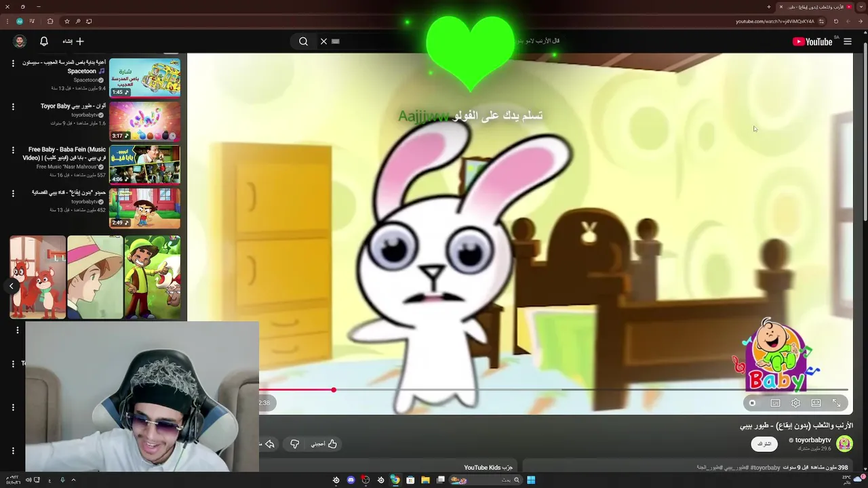Toggle the microphone tray icon
This screenshot has width=868, height=488.
(62, 480)
